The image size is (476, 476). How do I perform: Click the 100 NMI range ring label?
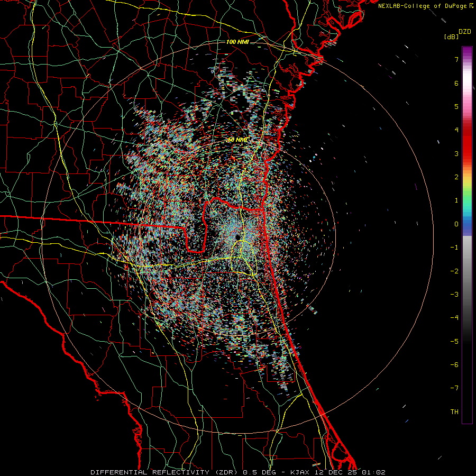237,42
